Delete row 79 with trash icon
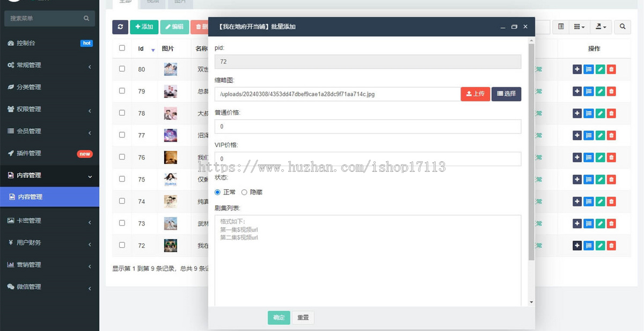This screenshot has width=644, height=331. coord(611,91)
